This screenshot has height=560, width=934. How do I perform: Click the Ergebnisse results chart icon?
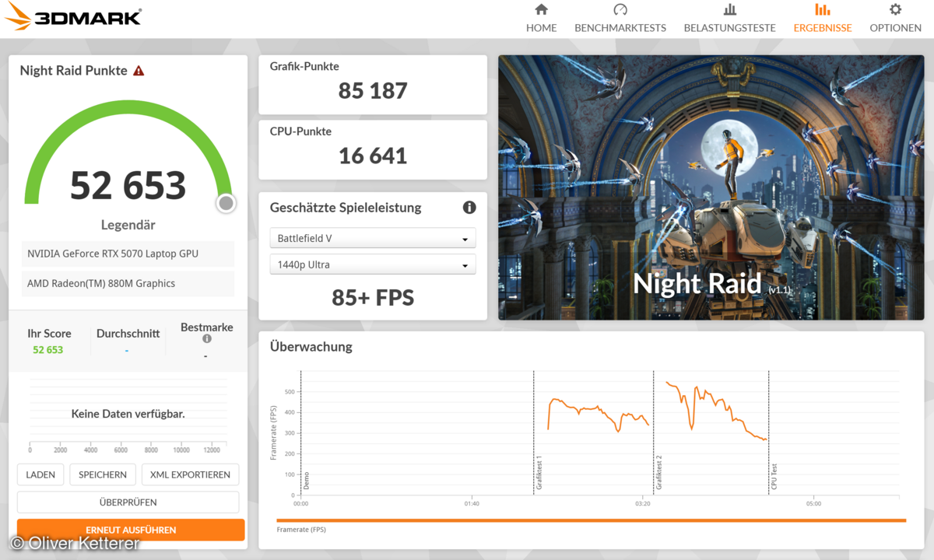pos(822,10)
